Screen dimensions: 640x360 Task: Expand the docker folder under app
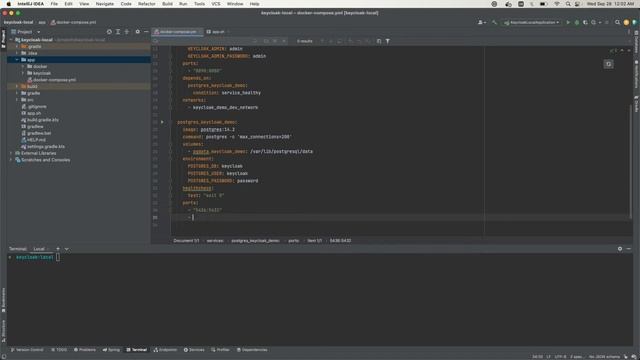tap(23, 67)
